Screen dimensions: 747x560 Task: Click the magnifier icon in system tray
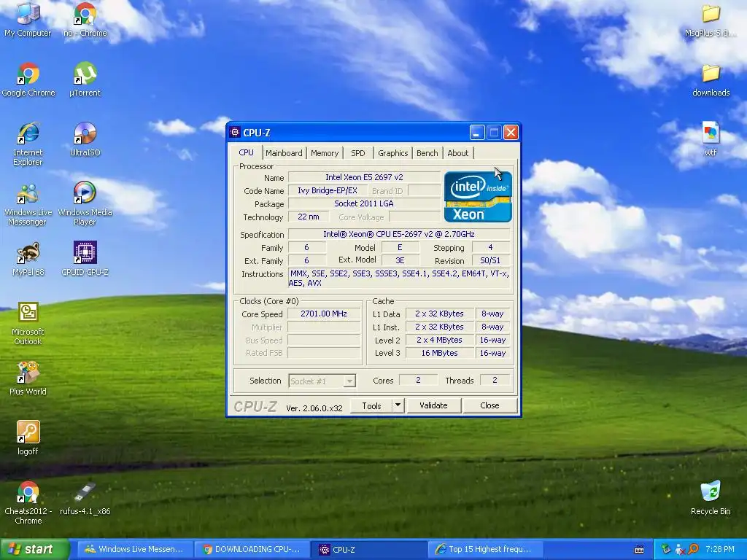pyautogui.click(x=693, y=549)
